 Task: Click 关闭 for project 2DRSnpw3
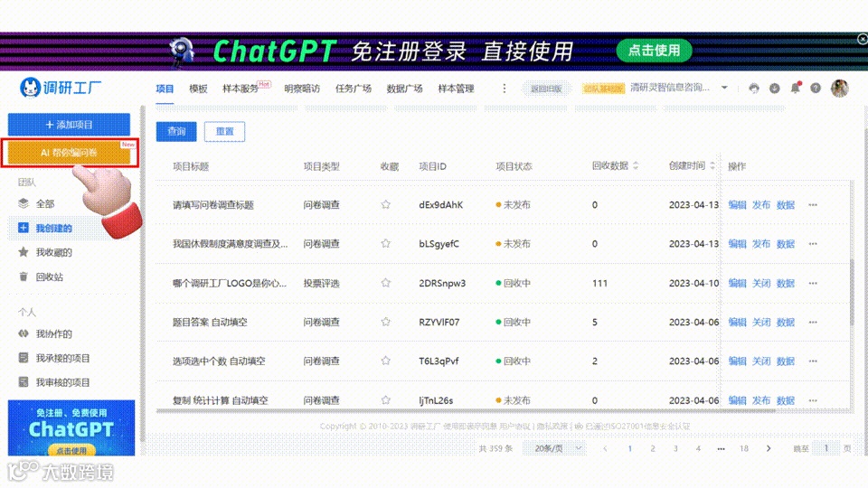point(761,283)
